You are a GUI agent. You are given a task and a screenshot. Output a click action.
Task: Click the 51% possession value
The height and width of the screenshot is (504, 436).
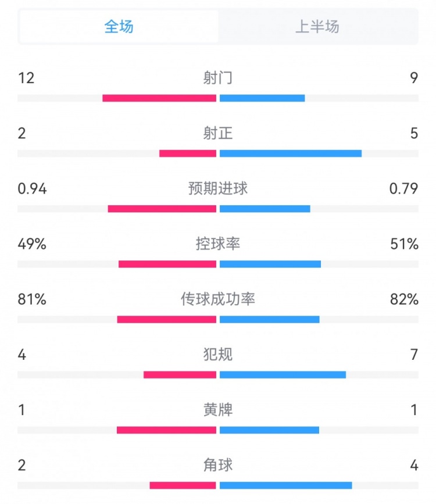tap(405, 244)
